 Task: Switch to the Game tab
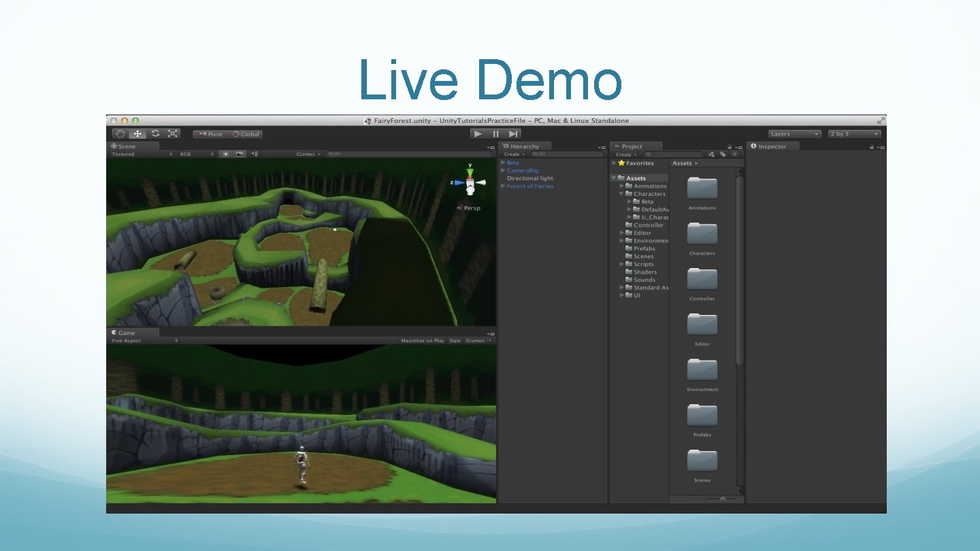[125, 332]
